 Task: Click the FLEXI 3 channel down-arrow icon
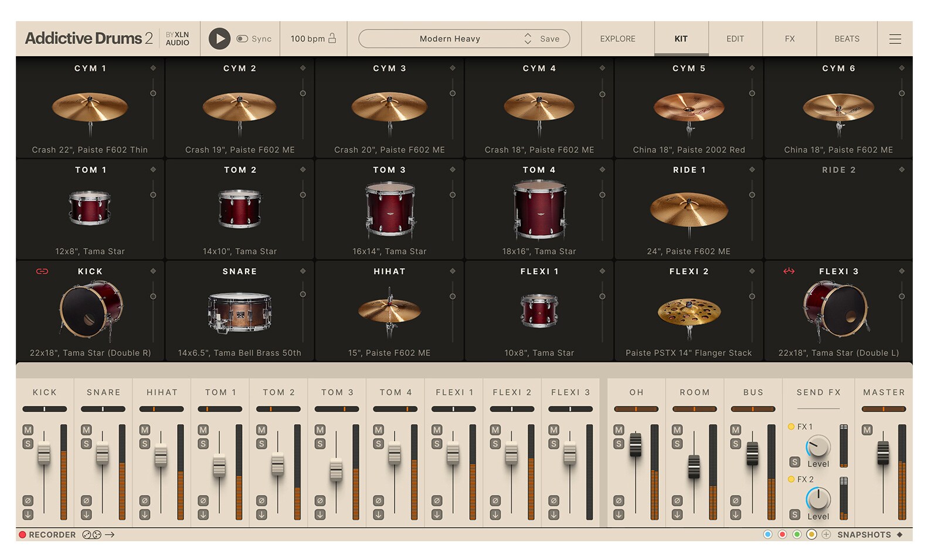point(554,515)
